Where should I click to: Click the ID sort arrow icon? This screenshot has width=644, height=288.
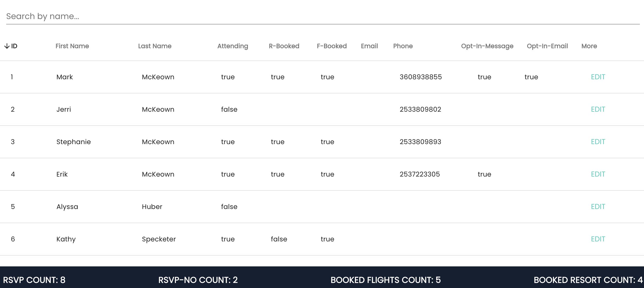[7, 46]
